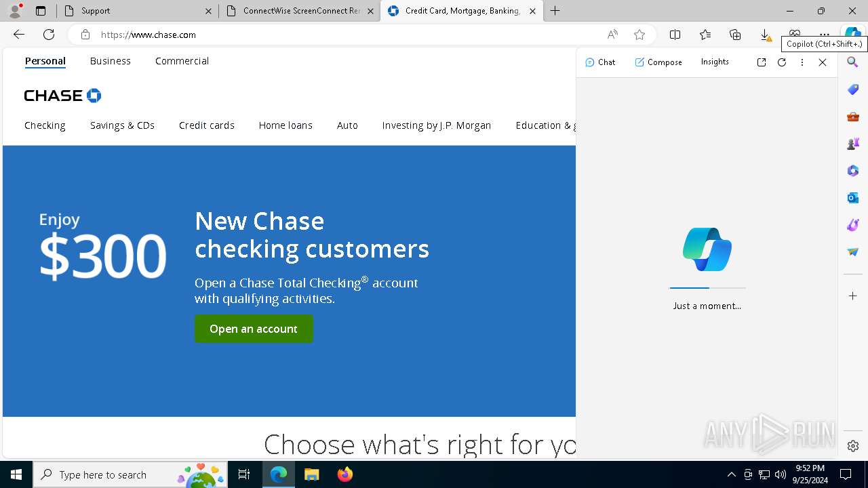
Task: Open the profile avatar icon in the title bar
Action: tap(14, 11)
